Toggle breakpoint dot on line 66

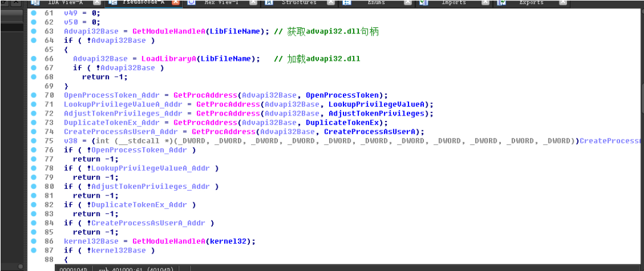tap(33, 58)
